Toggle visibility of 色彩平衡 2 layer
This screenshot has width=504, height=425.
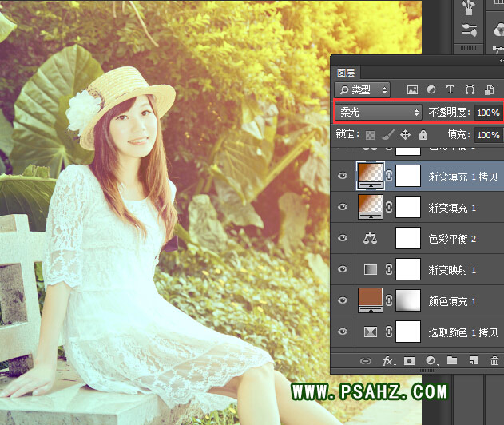343,238
